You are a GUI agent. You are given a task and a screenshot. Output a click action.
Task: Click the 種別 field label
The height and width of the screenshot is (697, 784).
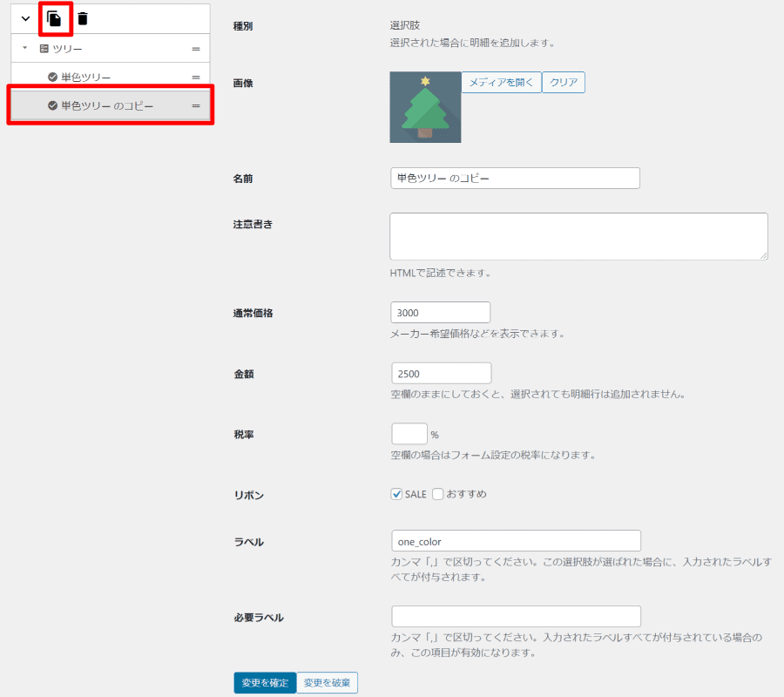pyautogui.click(x=243, y=26)
